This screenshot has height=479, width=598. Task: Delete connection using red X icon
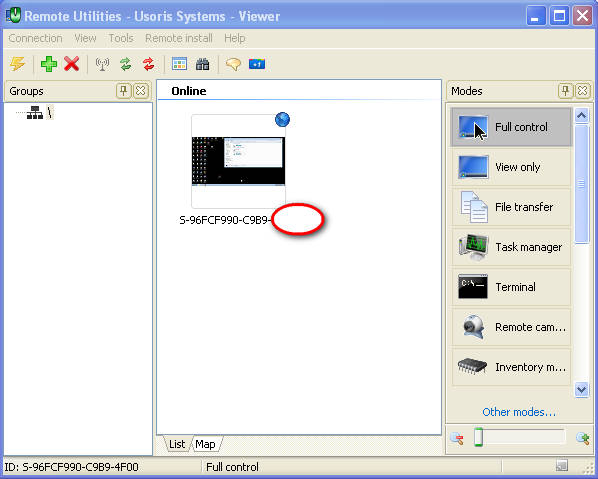72,64
